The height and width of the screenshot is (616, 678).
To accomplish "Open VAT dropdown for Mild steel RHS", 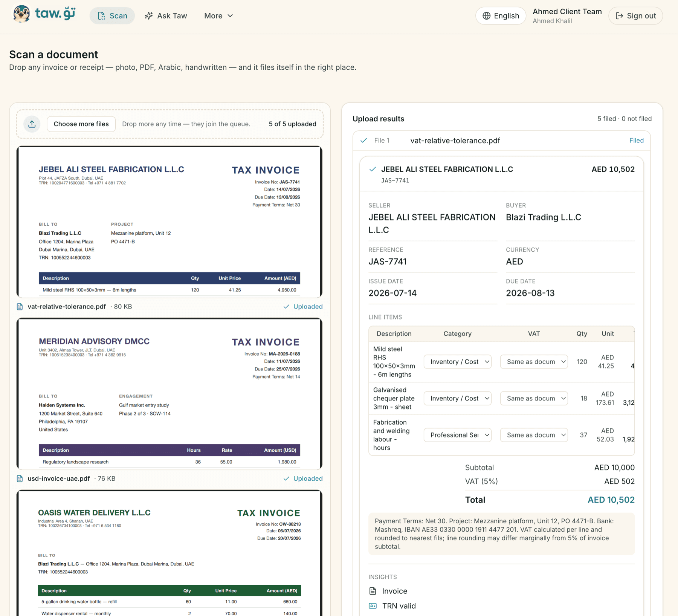I will pos(534,362).
